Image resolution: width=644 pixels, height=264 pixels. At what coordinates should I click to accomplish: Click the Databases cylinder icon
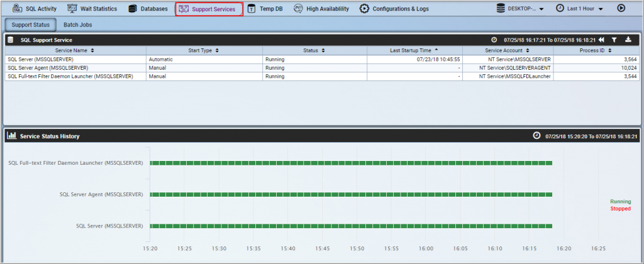click(x=132, y=9)
